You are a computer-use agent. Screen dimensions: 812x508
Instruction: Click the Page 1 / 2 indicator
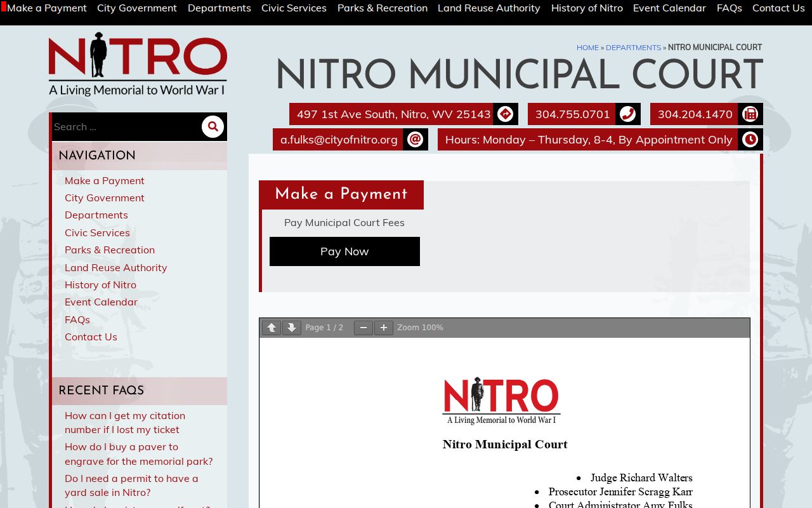pyautogui.click(x=324, y=328)
